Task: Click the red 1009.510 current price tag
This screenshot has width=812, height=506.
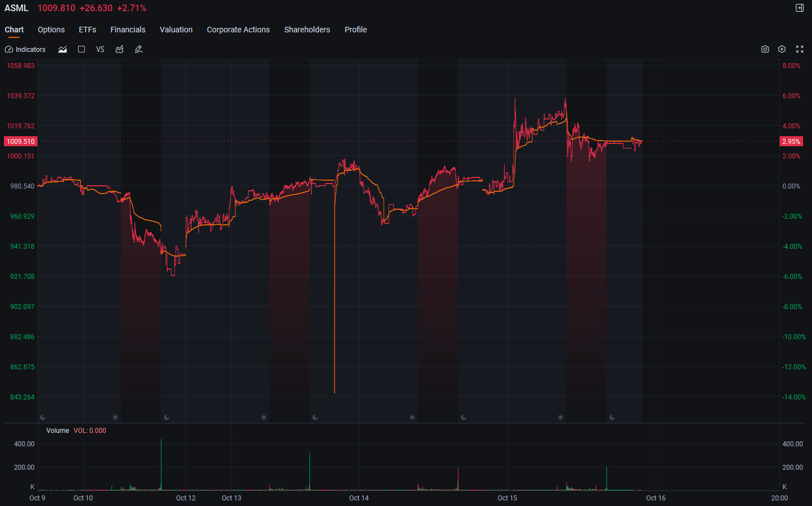Action: click(21, 141)
